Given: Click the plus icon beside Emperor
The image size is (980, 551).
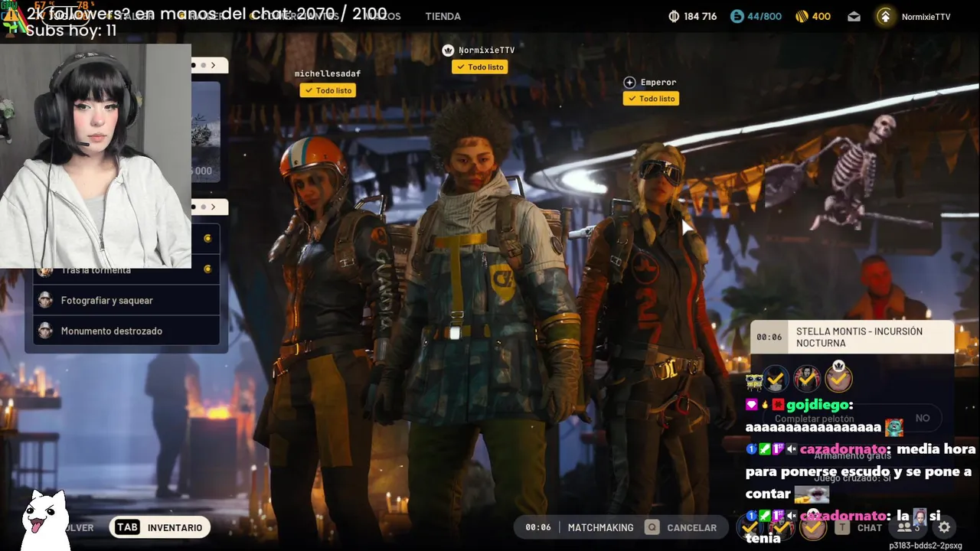Looking at the screenshot, I should coord(629,82).
